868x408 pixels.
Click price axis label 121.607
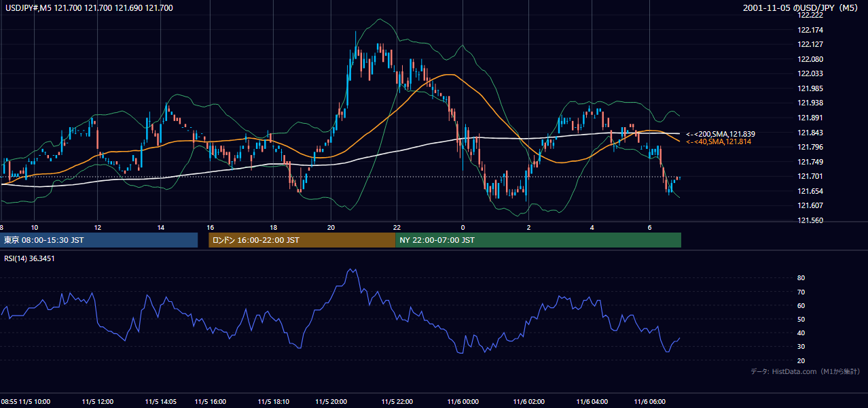(x=810, y=205)
